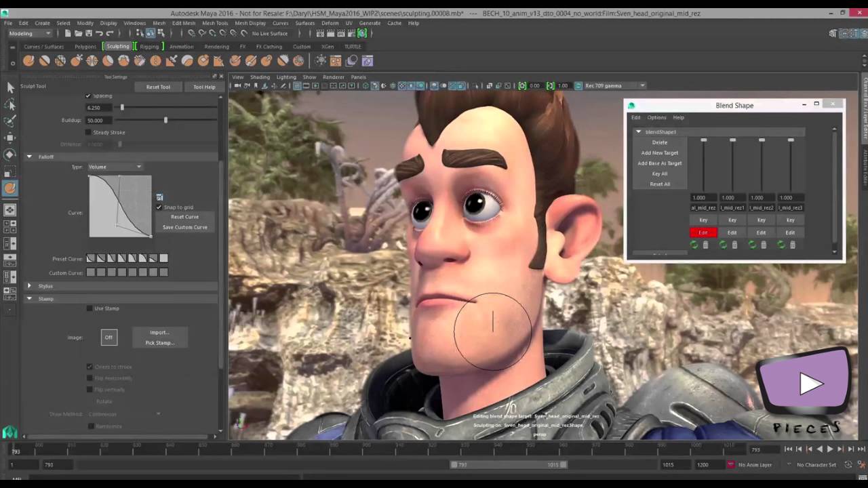Toggle the Spacing checkbox
Image resolution: width=868 pixels, height=488 pixels.
(x=88, y=96)
